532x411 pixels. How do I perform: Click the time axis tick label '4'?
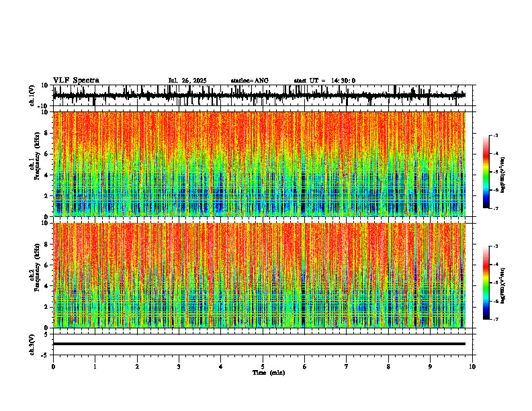coord(221,367)
